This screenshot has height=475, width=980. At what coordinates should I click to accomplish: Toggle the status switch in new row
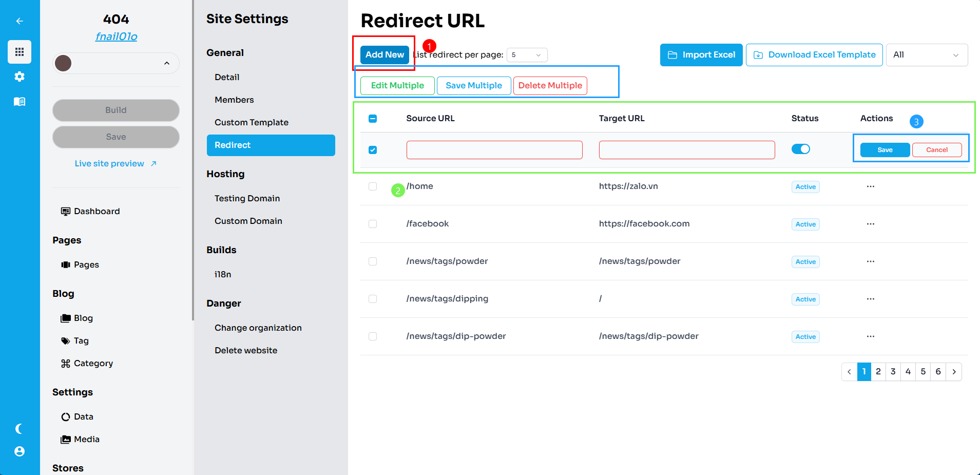click(x=800, y=149)
